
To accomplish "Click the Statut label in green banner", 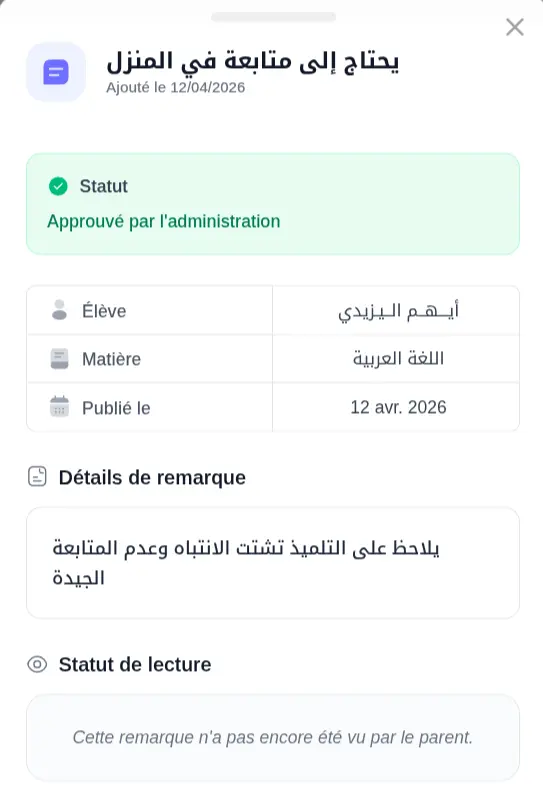I will pyautogui.click(x=104, y=186).
